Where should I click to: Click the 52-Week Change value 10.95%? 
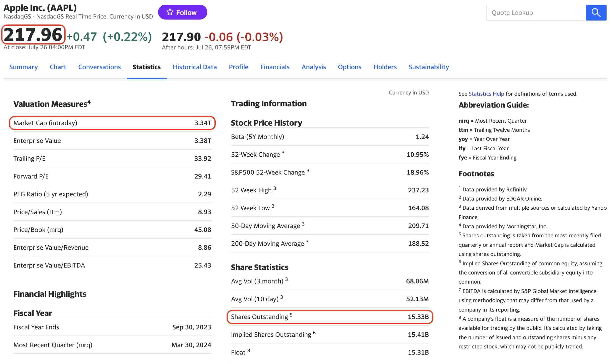click(x=418, y=155)
